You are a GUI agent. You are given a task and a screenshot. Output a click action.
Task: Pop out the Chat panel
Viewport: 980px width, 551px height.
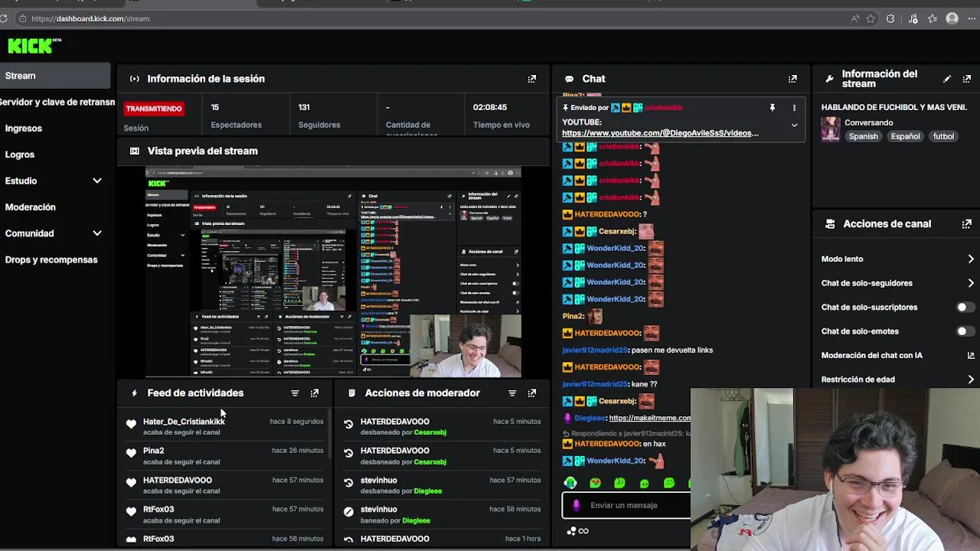pos(792,79)
